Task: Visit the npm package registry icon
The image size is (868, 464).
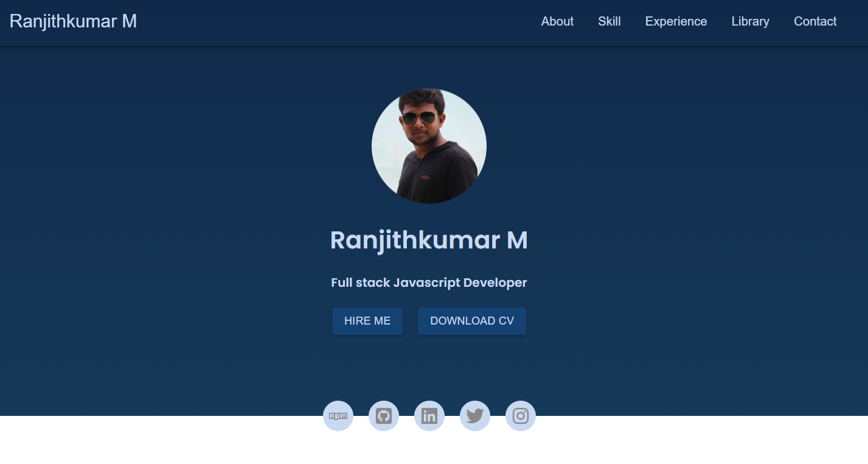Action: 338,416
